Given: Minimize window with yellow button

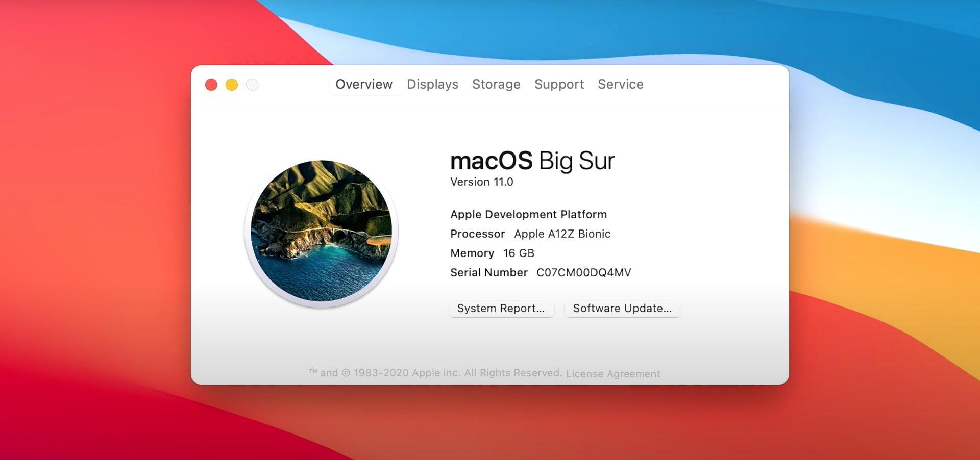Looking at the screenshot, I should [232, 85].
